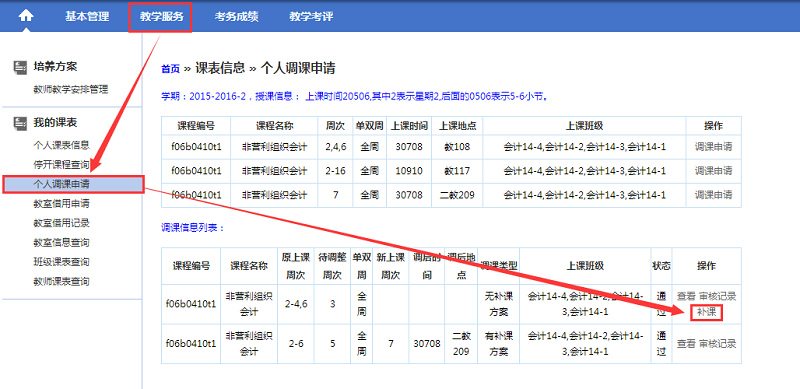This screenshot has width=800, height=389.
Task: Click 审核记录 for the 有补课方案 row
Action: pyautogui.click(x=717, y=344)
